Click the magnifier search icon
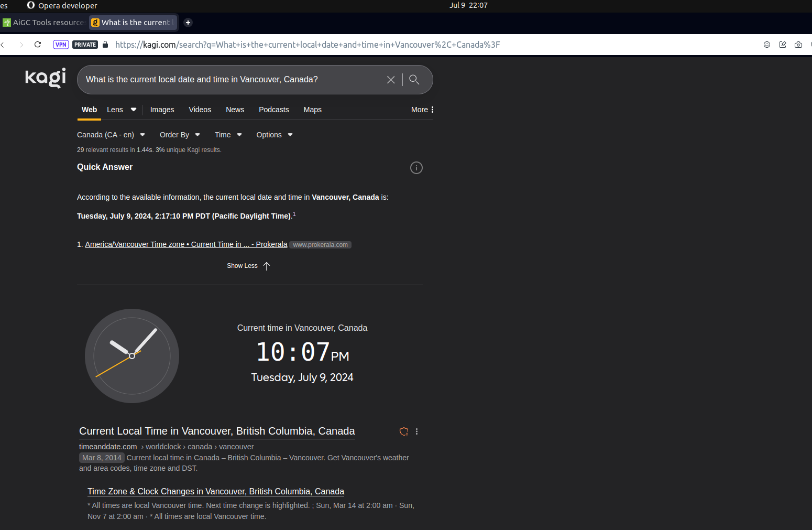 click(x=414, y=80)
